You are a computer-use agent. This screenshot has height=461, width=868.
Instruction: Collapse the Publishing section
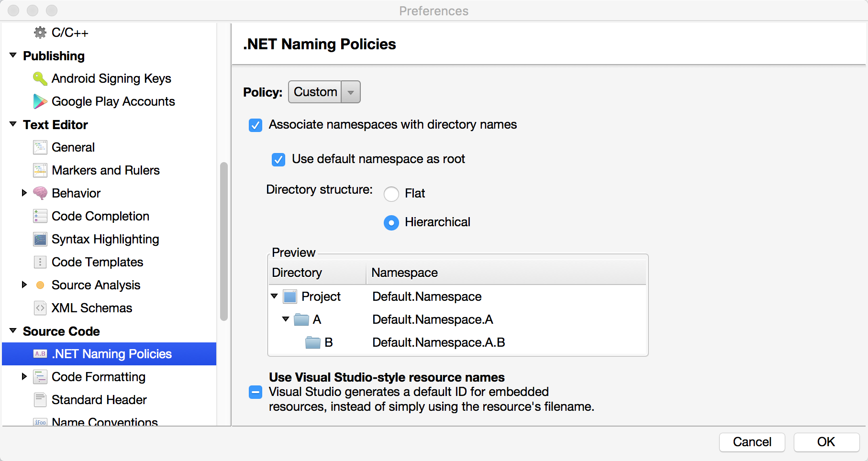click(x=13, y=55)
